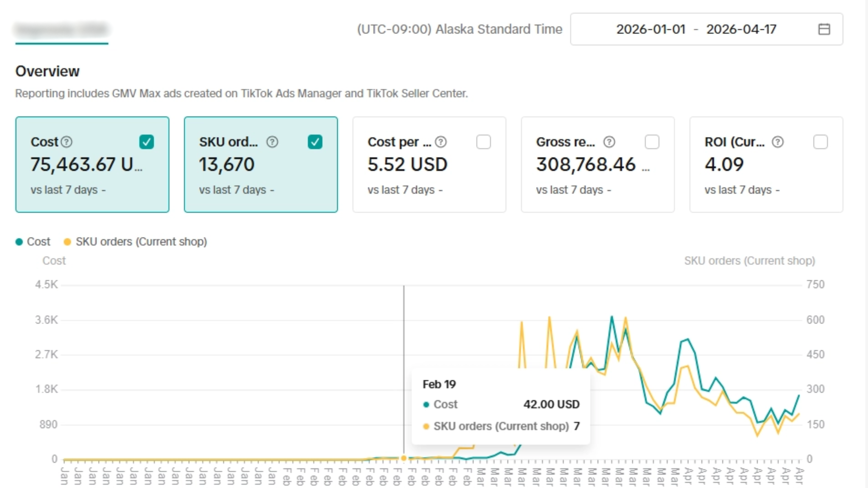The image size is (868, 488).
Task: Click the 750 orders axis label
Action: [x=816, y=285]
